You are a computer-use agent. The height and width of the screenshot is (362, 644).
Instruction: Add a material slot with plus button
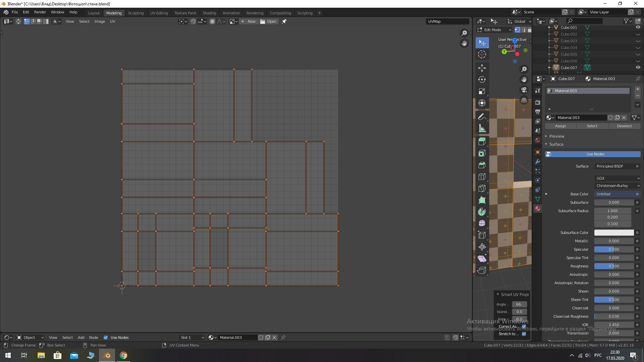[638, 89]
